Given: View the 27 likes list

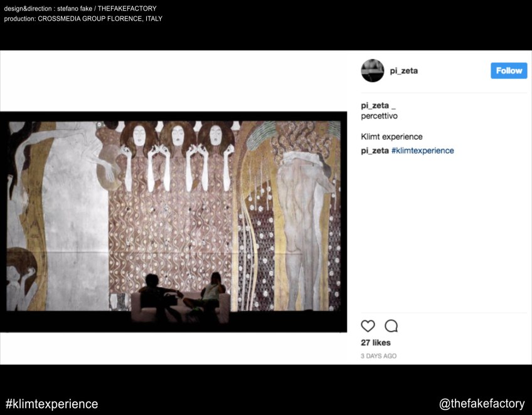Looking at the screenshot, I should click(x=376, y=343).
